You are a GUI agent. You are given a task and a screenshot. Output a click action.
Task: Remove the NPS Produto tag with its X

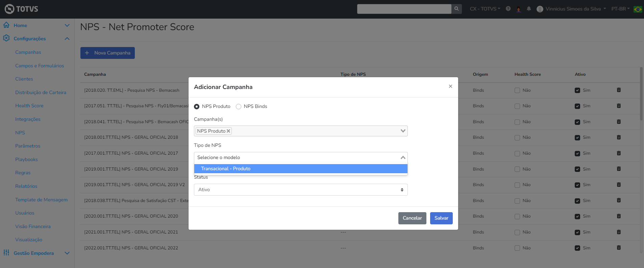[x=228, y=131]
